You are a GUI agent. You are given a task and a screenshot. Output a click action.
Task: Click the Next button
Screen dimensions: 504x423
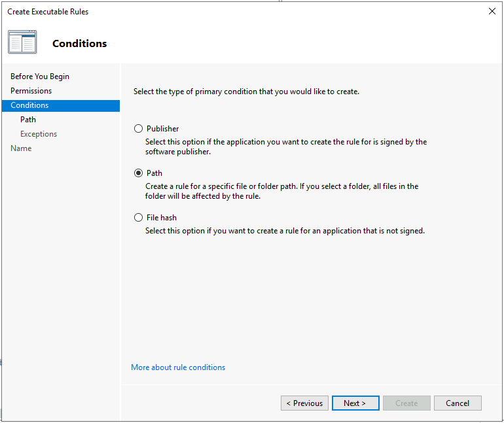[x=355, y=403]
